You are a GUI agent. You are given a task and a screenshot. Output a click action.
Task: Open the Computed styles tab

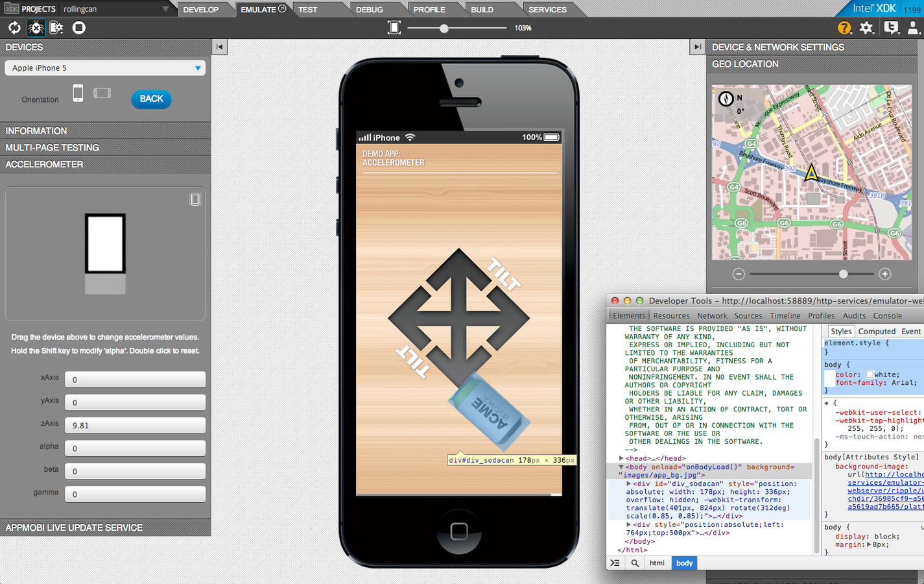pos(877,332)
